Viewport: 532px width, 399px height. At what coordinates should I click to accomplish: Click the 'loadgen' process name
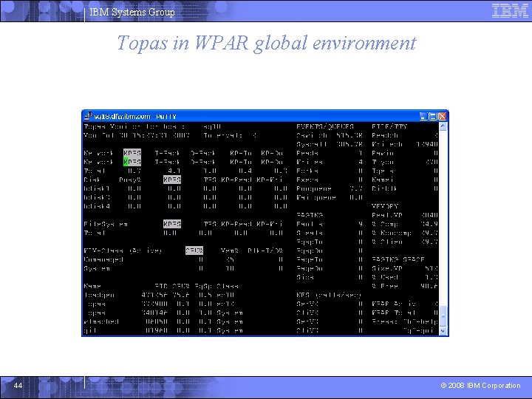pos(99,295)
